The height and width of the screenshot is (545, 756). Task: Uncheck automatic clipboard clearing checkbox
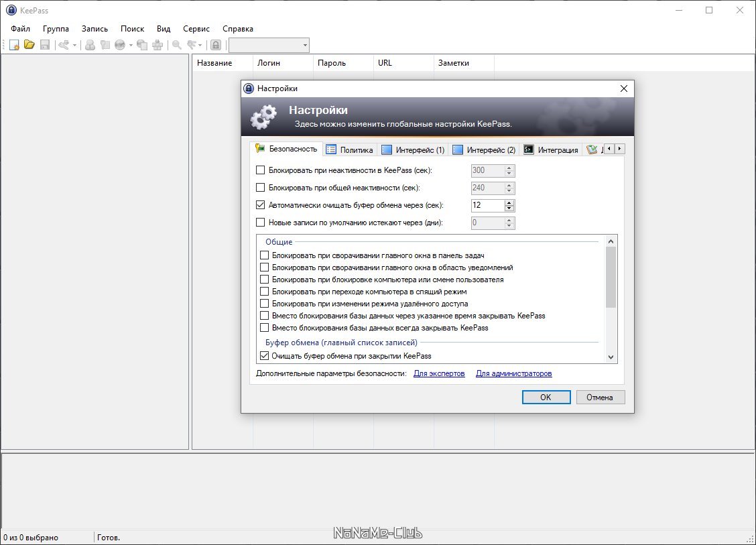coord(260,205)
